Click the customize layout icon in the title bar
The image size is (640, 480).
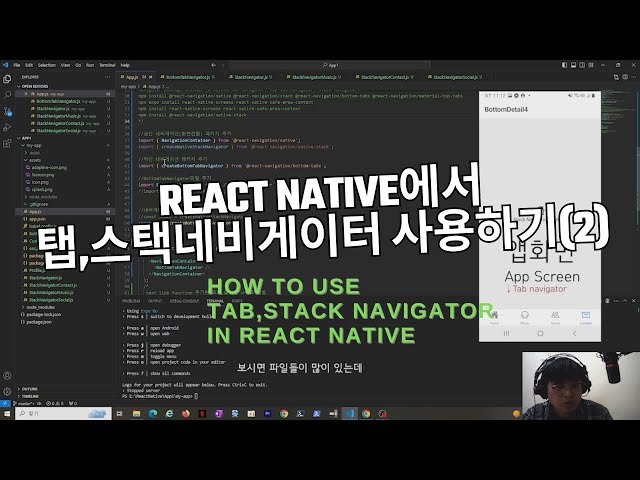[591, 65]
